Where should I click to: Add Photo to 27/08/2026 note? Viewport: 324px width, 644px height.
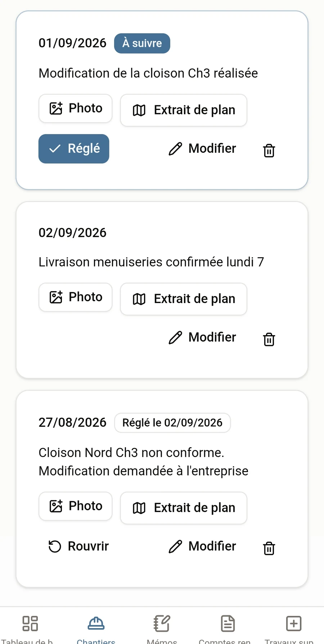click(76, 506)
